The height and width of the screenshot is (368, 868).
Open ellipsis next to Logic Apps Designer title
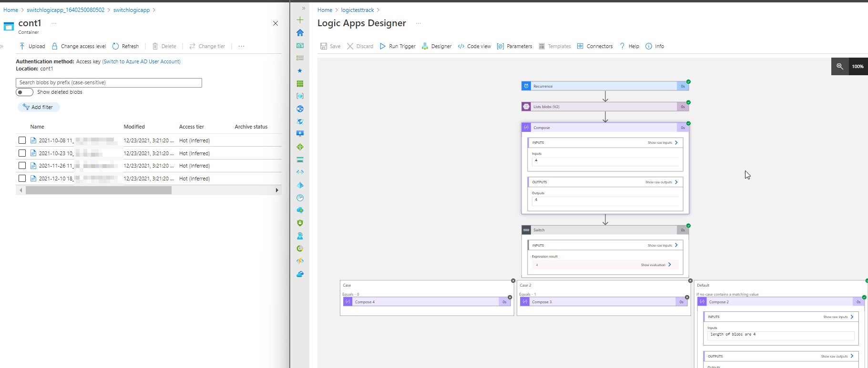point(419,23)
